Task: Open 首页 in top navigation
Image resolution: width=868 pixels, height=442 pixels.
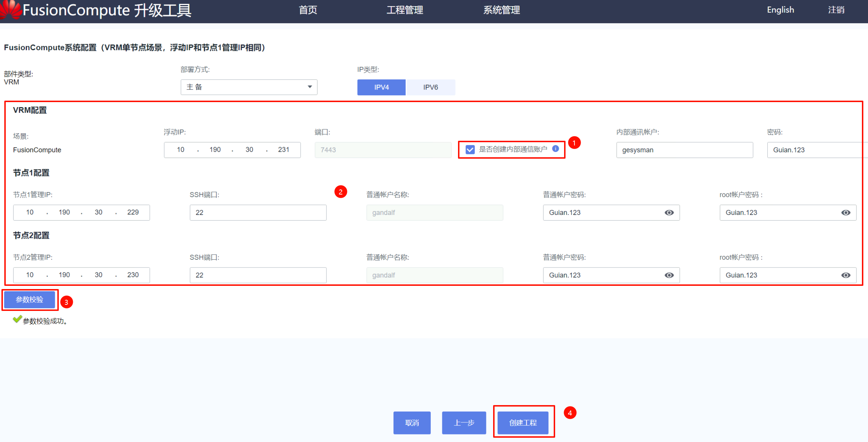Action: [x=308, y=10]
